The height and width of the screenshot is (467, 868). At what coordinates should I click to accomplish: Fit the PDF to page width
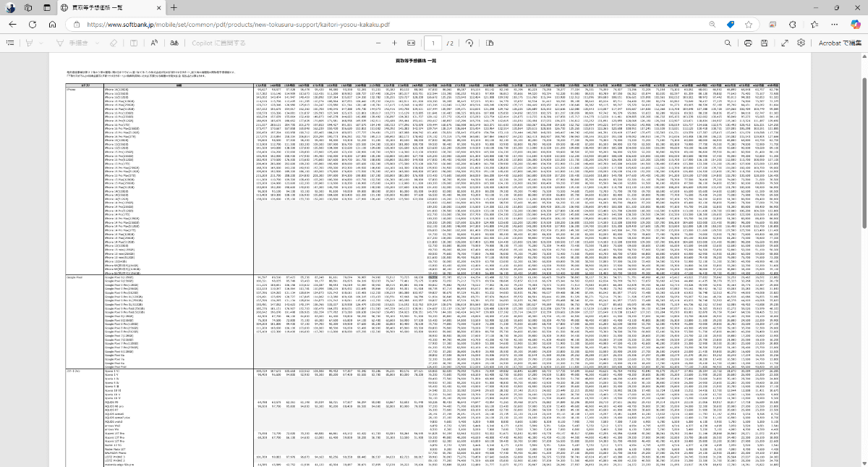[411, 43]
